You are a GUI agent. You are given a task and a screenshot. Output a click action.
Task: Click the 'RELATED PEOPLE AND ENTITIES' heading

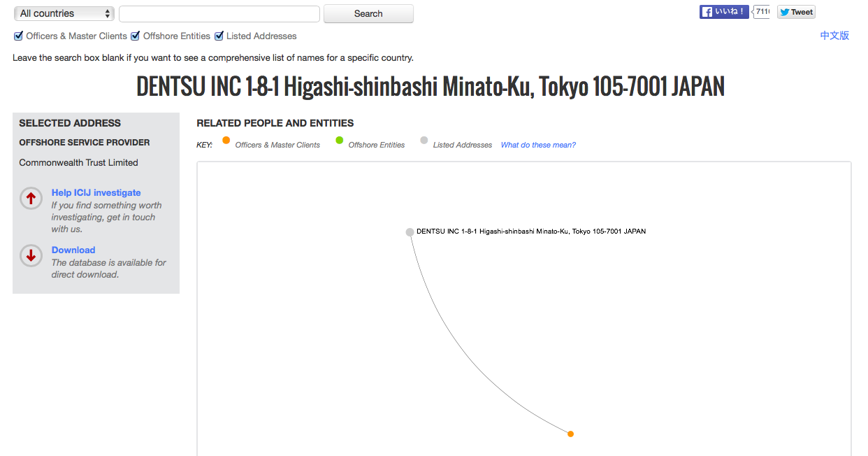275,123
